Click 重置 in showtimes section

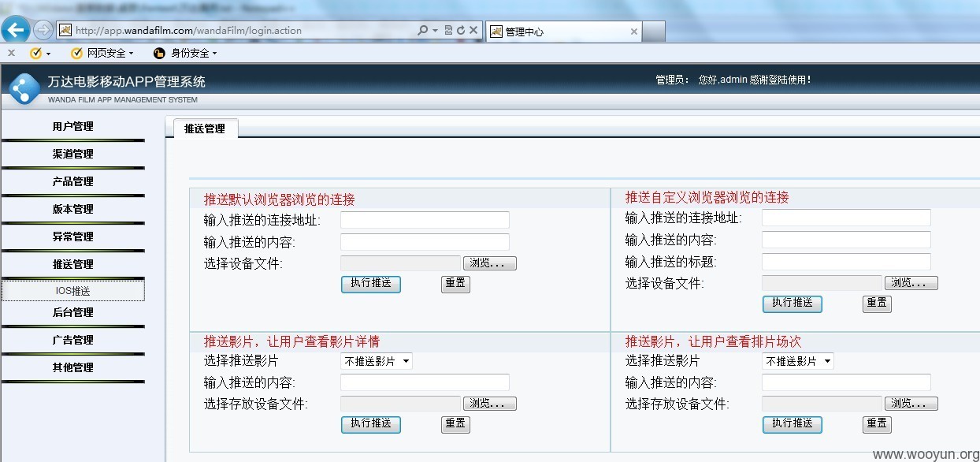pos(877,424)
